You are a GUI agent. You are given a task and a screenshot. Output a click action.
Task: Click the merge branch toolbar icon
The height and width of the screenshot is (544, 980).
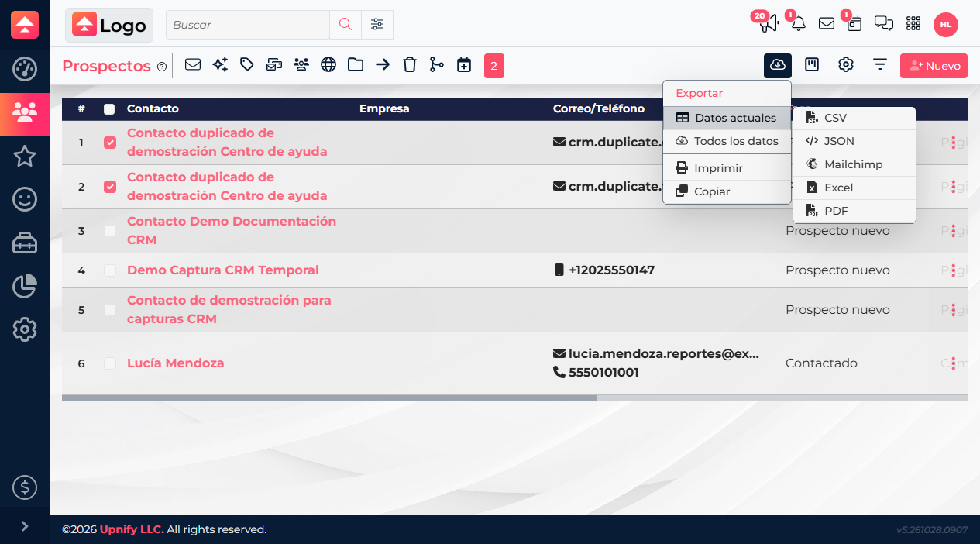click(x=437, y=65)
